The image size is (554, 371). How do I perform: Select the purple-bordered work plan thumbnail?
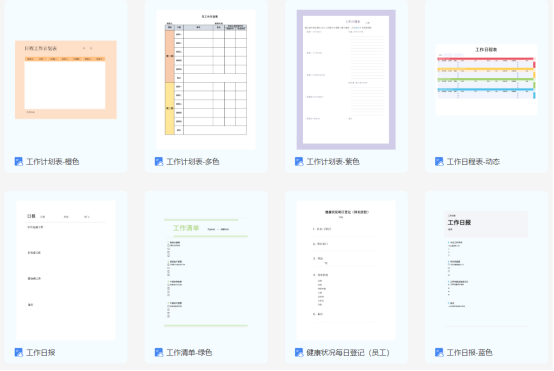[346, 80]
